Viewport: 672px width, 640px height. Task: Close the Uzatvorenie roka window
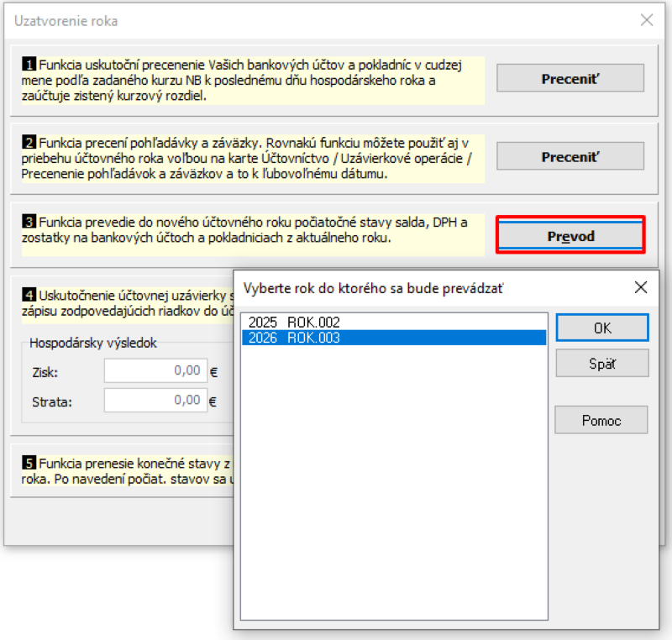click(646, 21)
